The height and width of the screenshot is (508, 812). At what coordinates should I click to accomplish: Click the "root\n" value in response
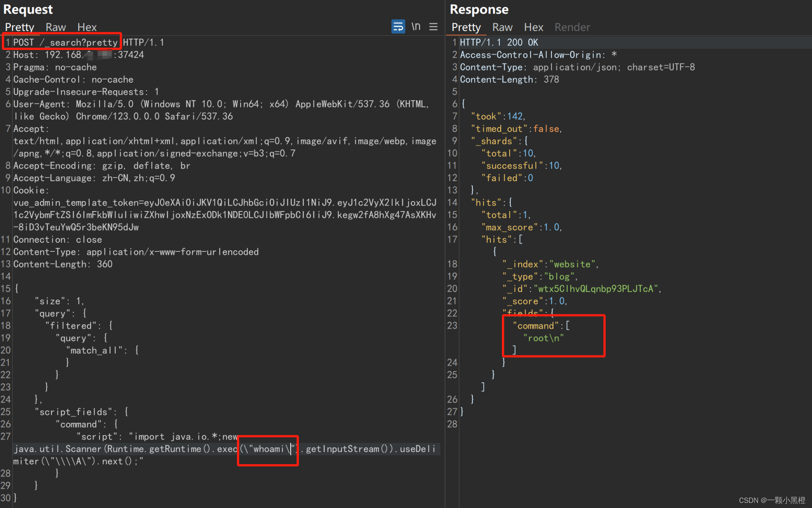pos(543,338)
